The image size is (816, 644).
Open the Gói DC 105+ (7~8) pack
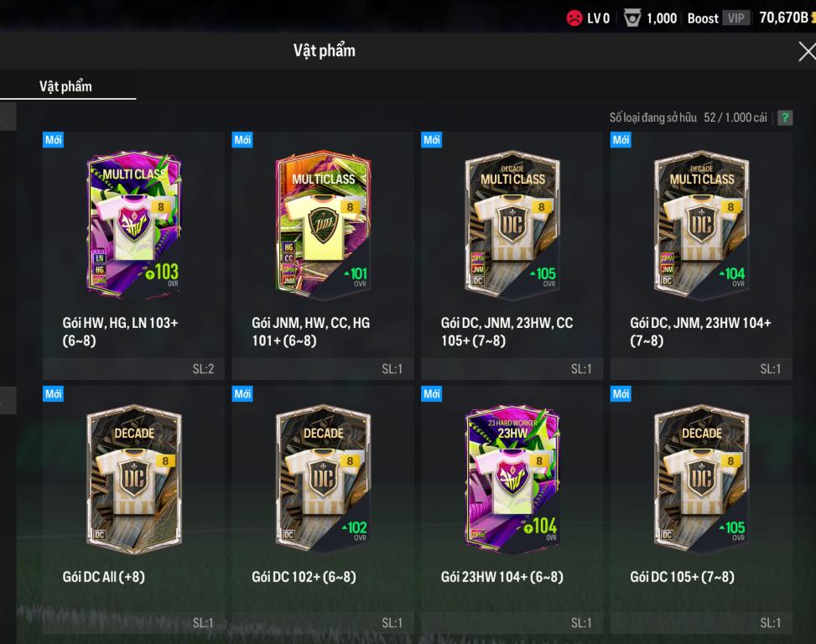[701, 509]
